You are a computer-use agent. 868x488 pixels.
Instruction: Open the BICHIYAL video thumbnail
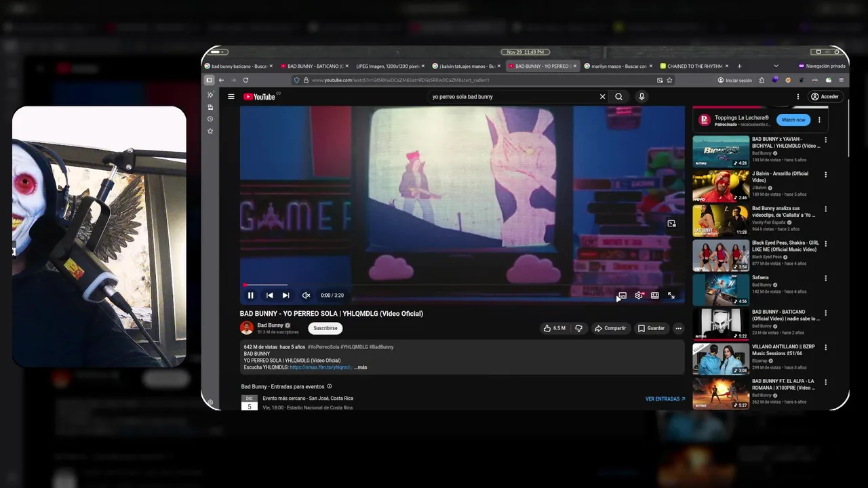[721, 152]
